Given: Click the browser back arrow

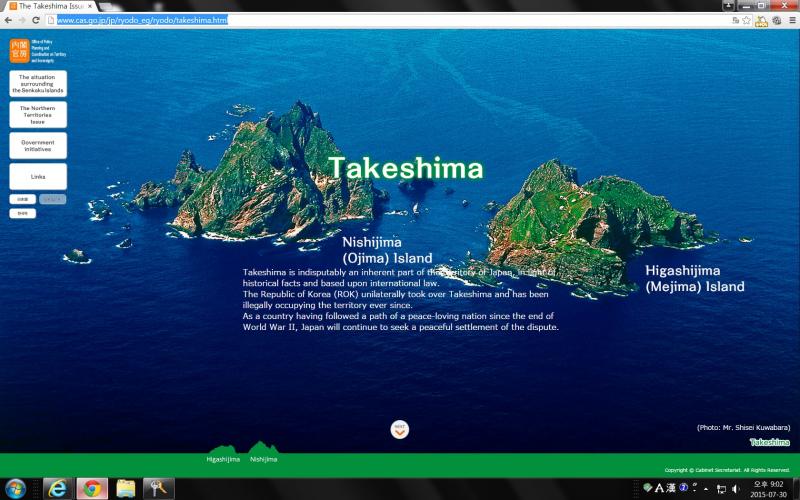Looking at the screenshot, I should click(x=8, y=20).
